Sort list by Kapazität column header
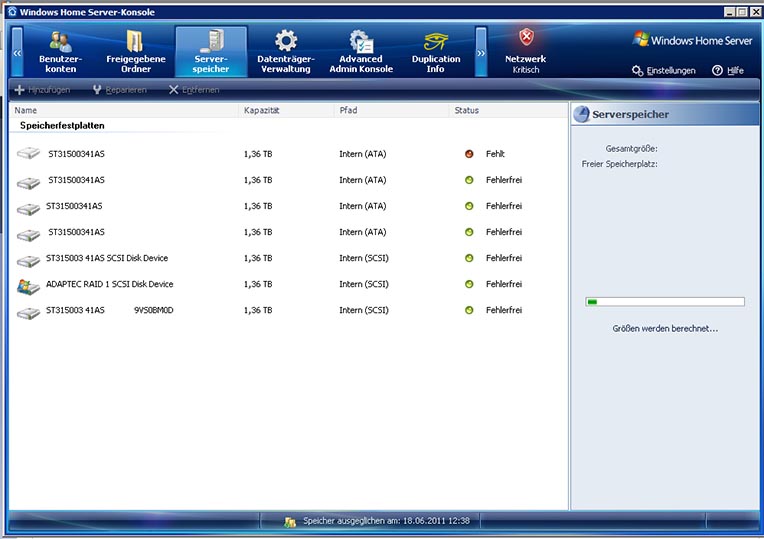Image resolution: width=764 pixels, height=539 pixels. tap(286, 110)
